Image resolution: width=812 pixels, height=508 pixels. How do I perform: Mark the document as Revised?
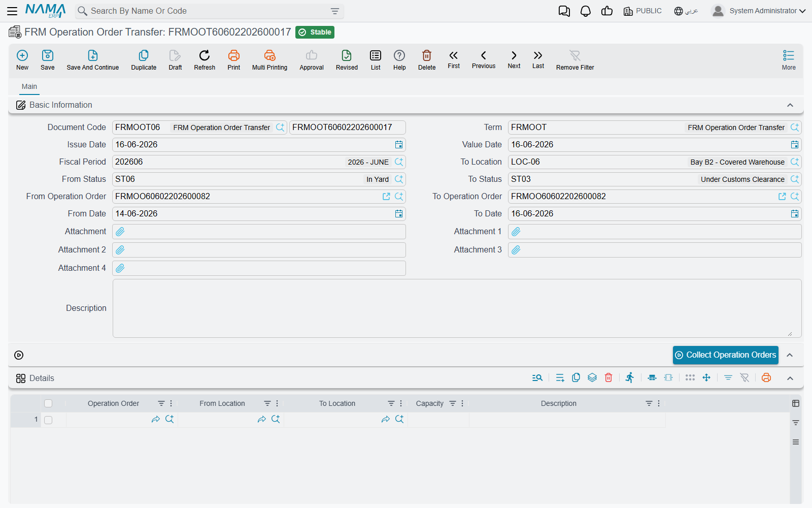pos(347,60)
